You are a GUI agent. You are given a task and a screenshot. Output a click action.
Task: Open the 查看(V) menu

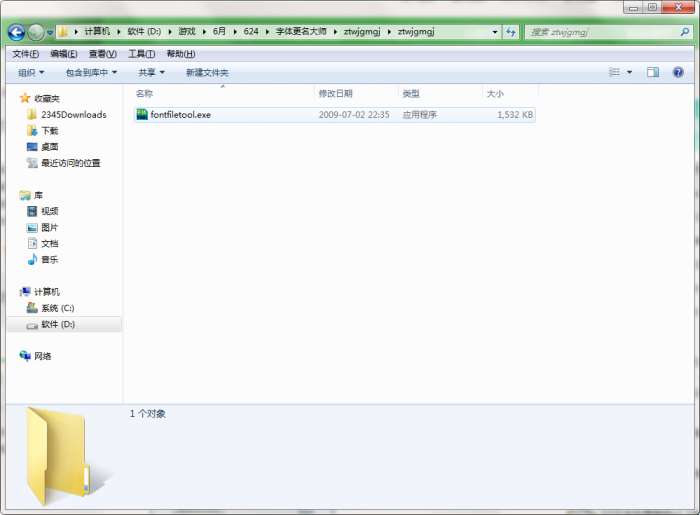click(x=103, y=54)
